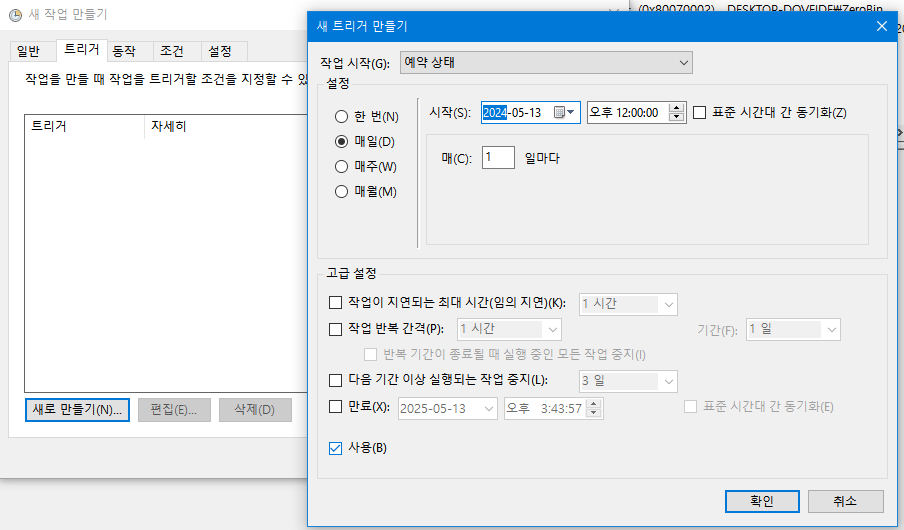The height and width of the screenshot is (530, 904).
Task: Open the repeat interval 1 시간 dropdown
Action: coord(509,329)
